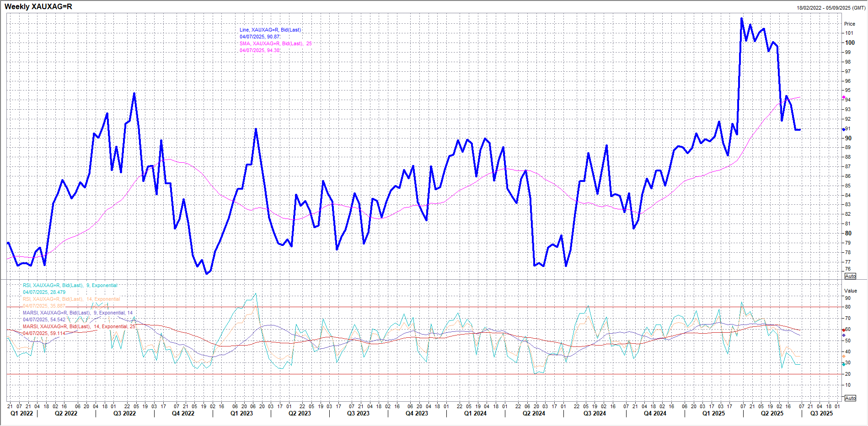Click the Q4 2023 time axis label
868x426 pixels.
(x=417, y=414)
